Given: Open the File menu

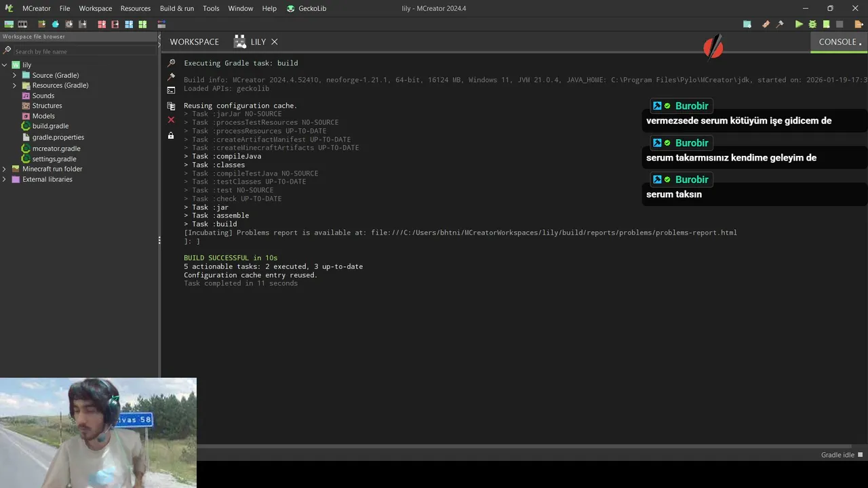Looking at the screenshot, I should tap(64, 8).
